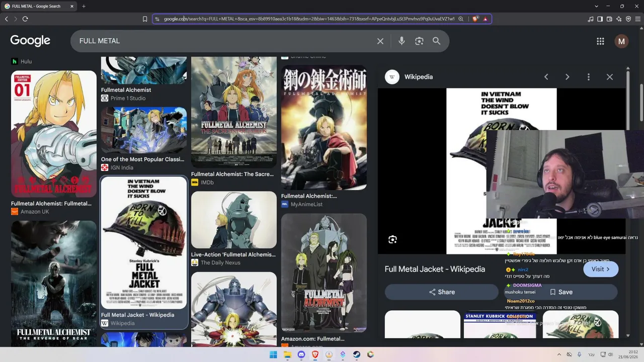Open the Brave Rewards triangle icon
644x362 pixels.
pyautogui.click(x=486, y=19)
